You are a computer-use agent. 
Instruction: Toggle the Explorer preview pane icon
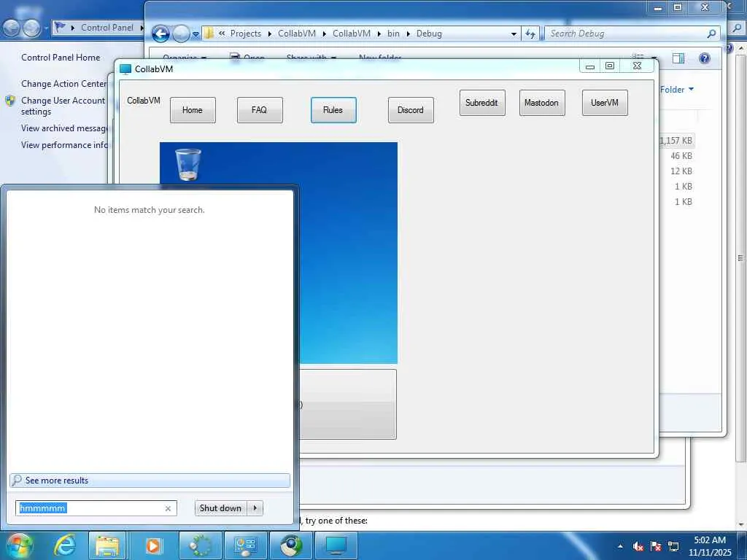pyautogui.click(x=678, y=58)
